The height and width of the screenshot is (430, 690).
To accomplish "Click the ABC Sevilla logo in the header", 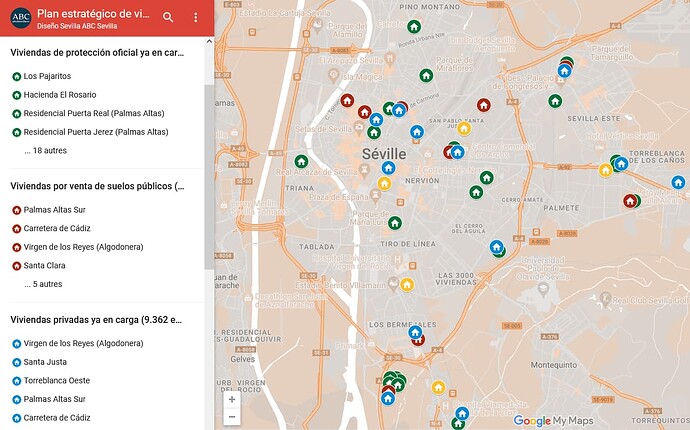I will pyautogui.click(x=21, y=18).
